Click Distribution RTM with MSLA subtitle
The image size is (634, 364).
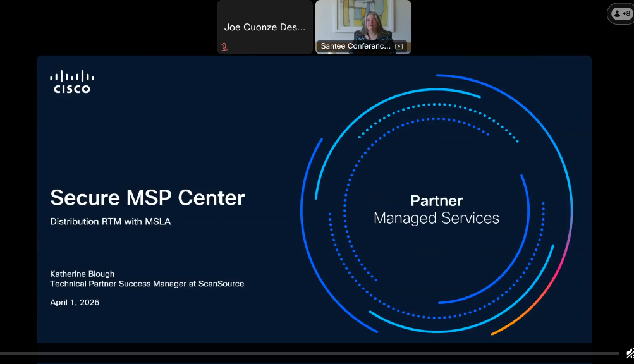[x=111, y=222]
